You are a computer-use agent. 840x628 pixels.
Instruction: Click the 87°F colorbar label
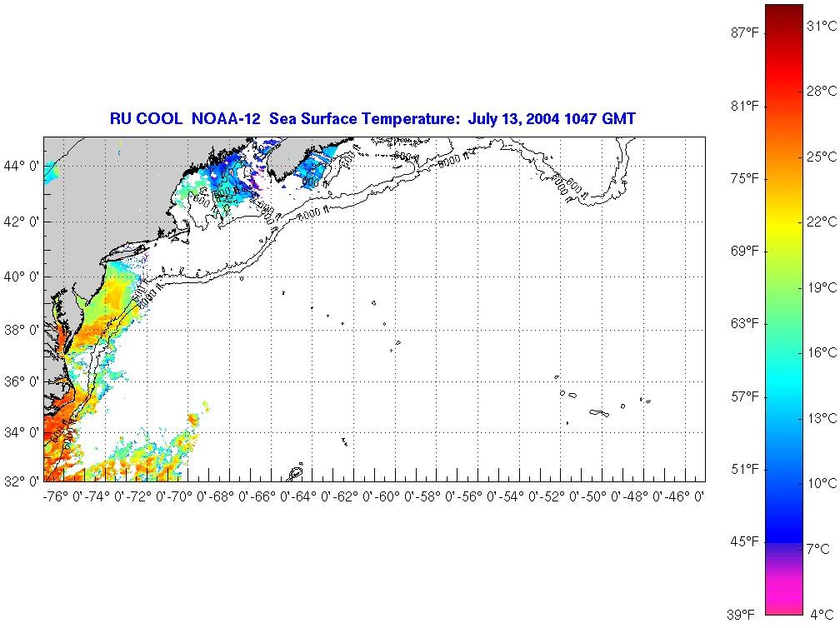click(x=745, y=33)
